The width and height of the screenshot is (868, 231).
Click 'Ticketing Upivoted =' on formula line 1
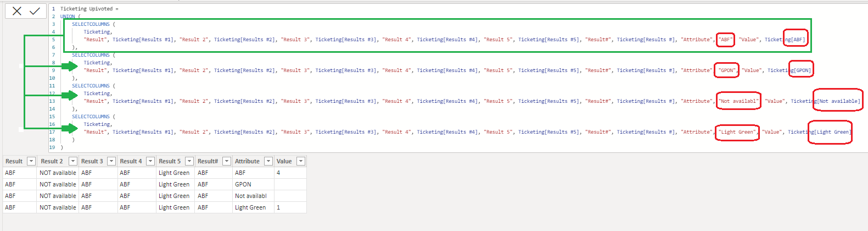(x=89, y=9)
